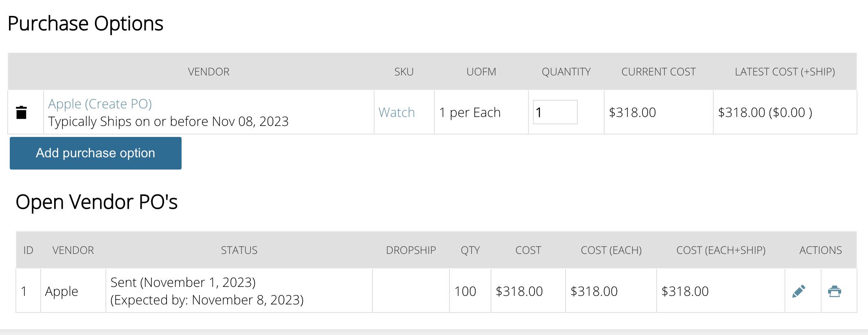Click the STATUS column header
This screenshot has height=335, width=868.
pyautogui.click(x=239, y=250)
